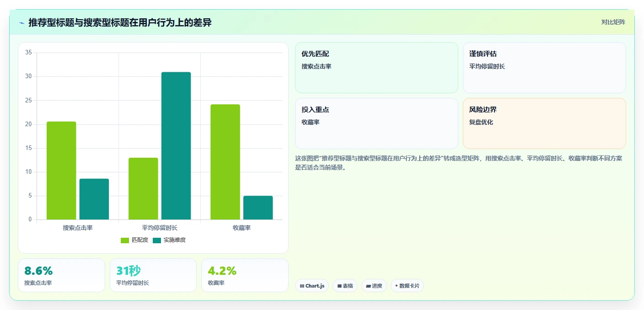
Task: Click the 收藏率 x-axis label
Action: tap(241, 228)
